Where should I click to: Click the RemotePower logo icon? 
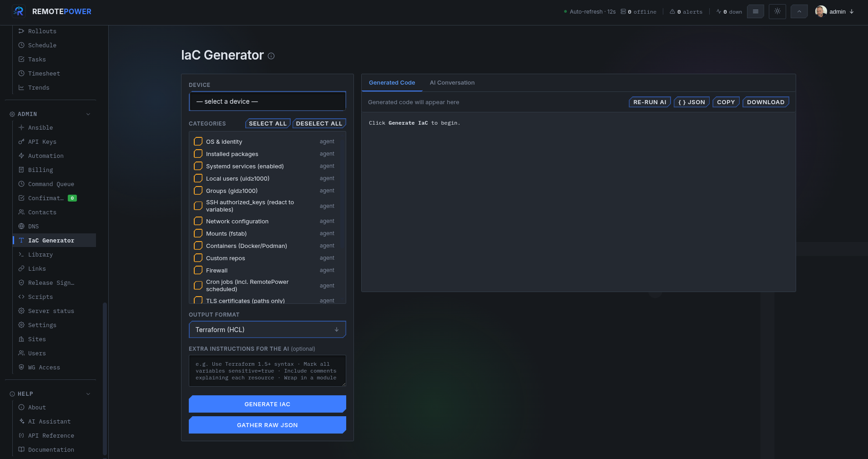pyautogui.click(x=19, y=11)
